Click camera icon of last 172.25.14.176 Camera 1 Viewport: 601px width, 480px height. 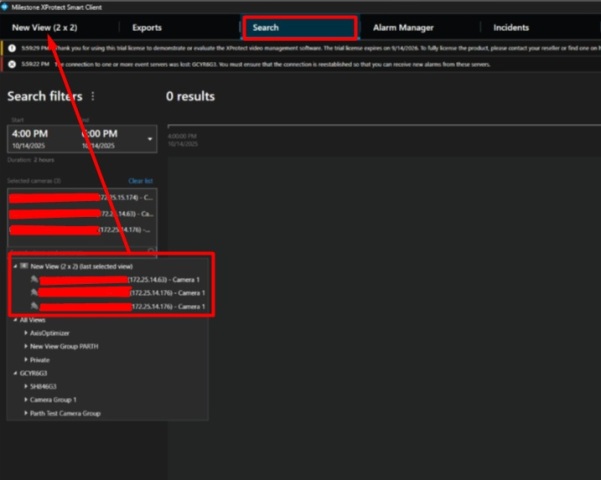(34, 306)
